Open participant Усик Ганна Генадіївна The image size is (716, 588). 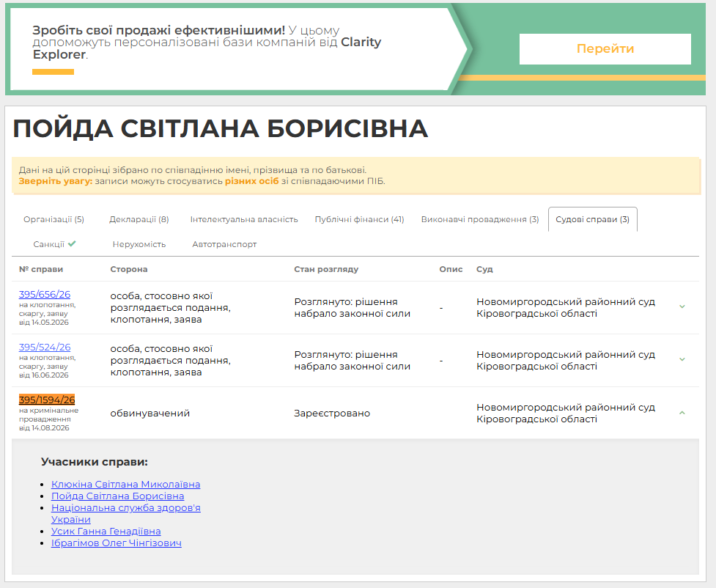pos(106,532)
